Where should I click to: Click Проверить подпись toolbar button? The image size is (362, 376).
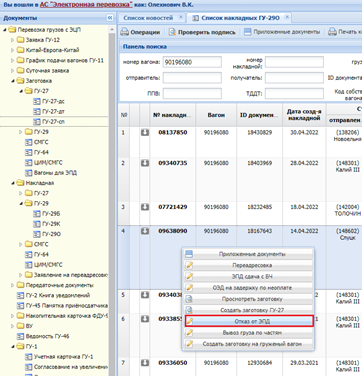[202, 32]
